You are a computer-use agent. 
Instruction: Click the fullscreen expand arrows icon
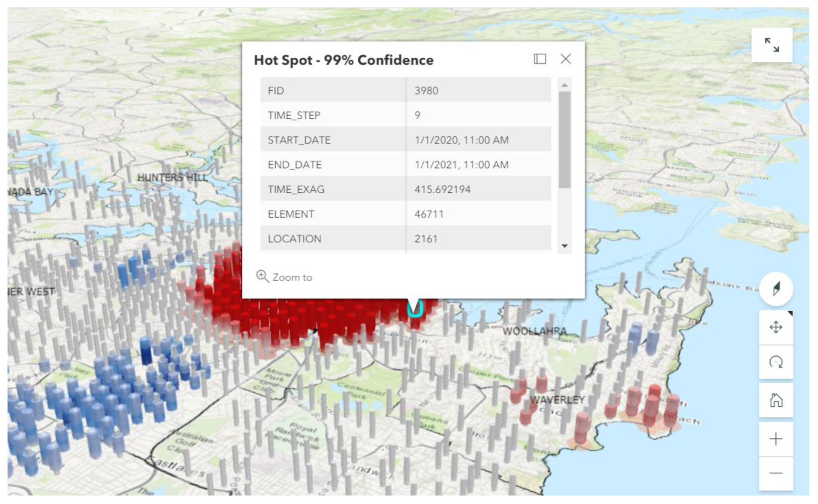[x=771, y=45]
